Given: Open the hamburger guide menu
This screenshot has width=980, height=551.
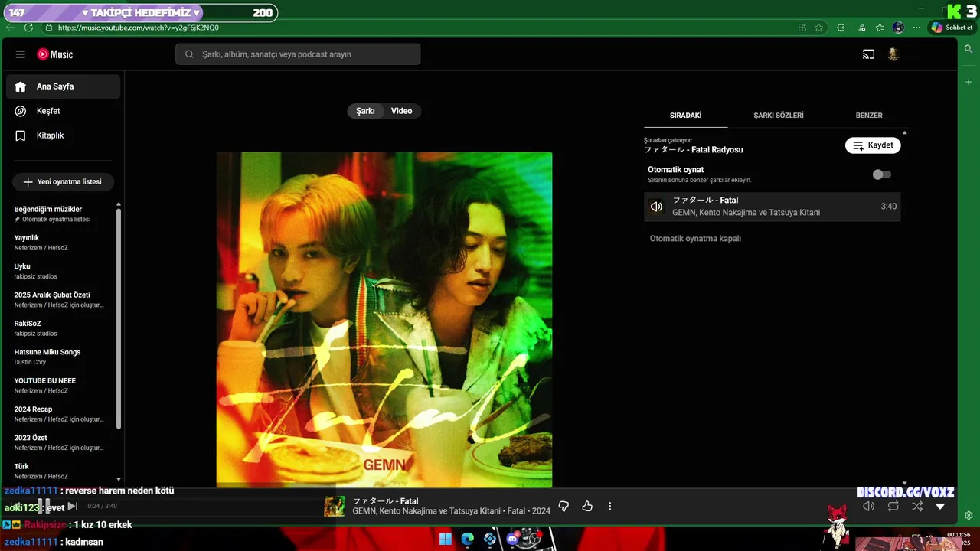Looking at the screenshot, I should coord(21,54).
